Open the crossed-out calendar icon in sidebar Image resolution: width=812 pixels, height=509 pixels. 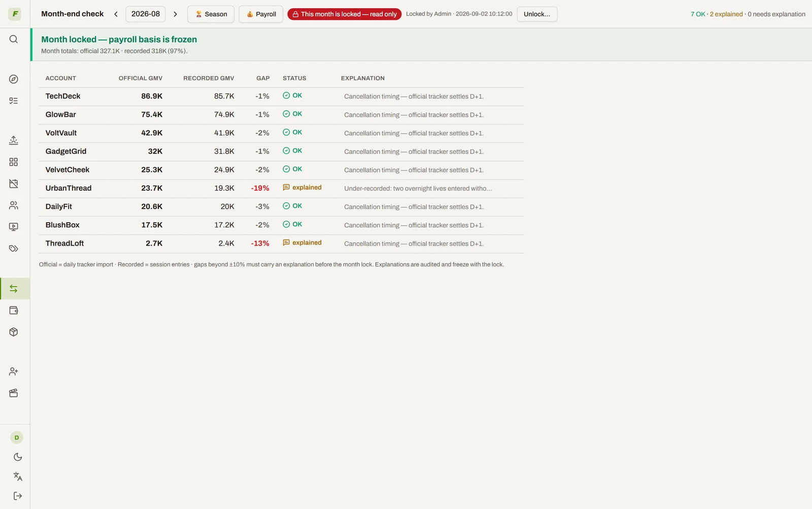pos(14,183)
